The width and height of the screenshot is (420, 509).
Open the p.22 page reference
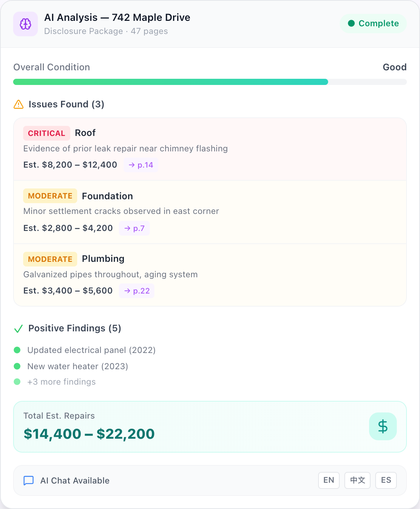[137, 291]
